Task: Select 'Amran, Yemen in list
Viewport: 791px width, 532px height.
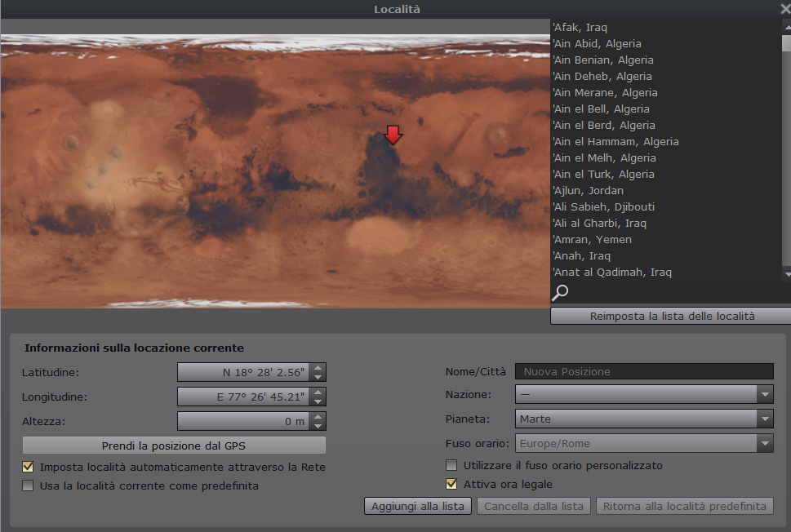Action: [x=666, y=239]
